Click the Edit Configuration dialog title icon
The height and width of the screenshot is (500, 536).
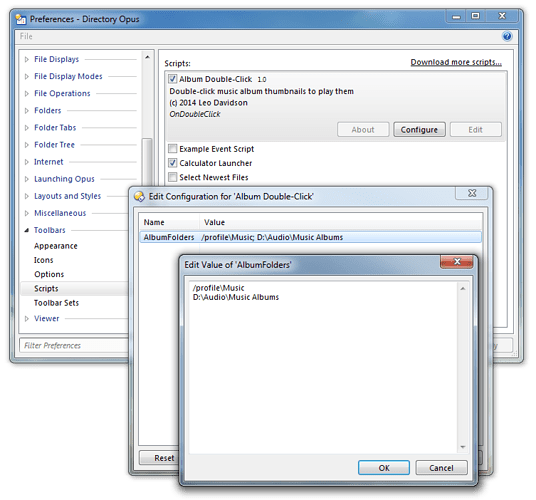tap(139, 197)
